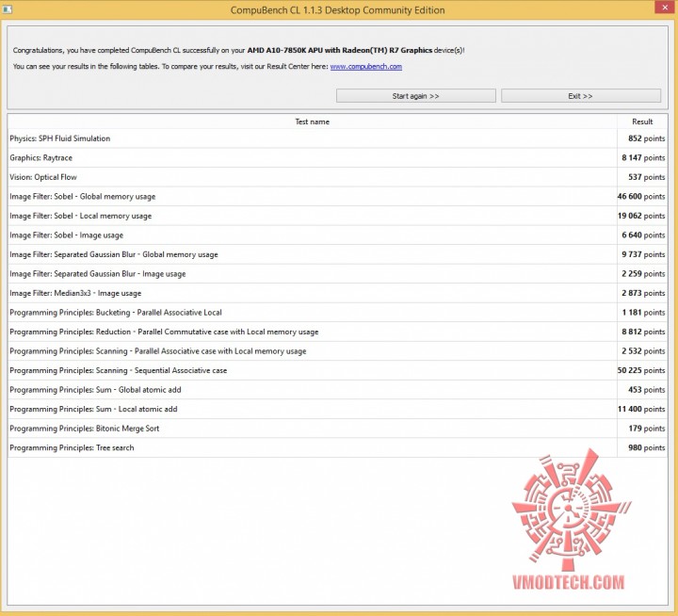
Task: Close the CompuBench window
Action: (665, 8)
